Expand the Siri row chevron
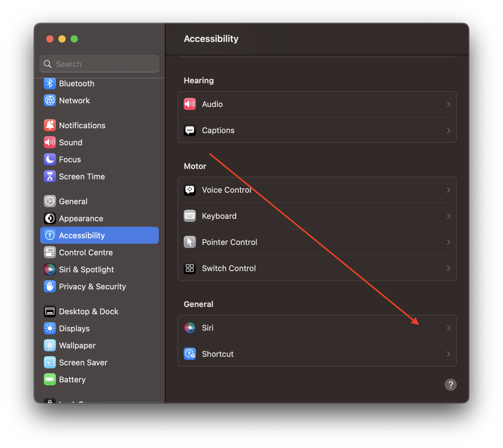 tap(448, 328)
